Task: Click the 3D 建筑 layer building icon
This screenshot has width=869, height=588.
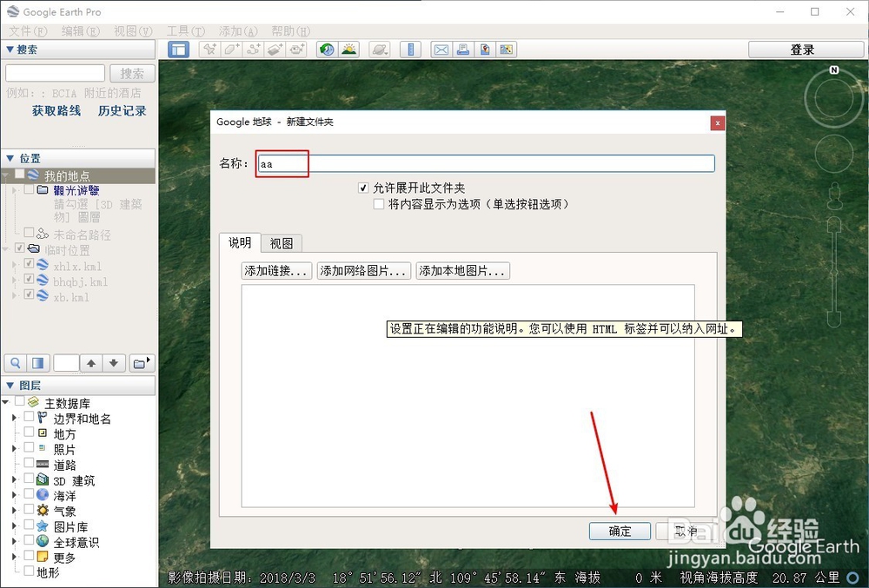Action: click(x=43, y=479)
